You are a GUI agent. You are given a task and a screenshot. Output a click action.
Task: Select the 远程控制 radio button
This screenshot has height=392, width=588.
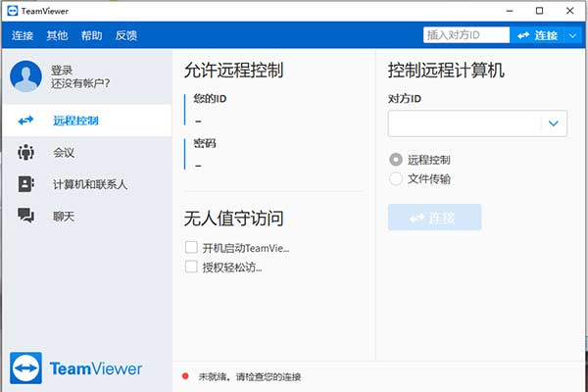396,160
